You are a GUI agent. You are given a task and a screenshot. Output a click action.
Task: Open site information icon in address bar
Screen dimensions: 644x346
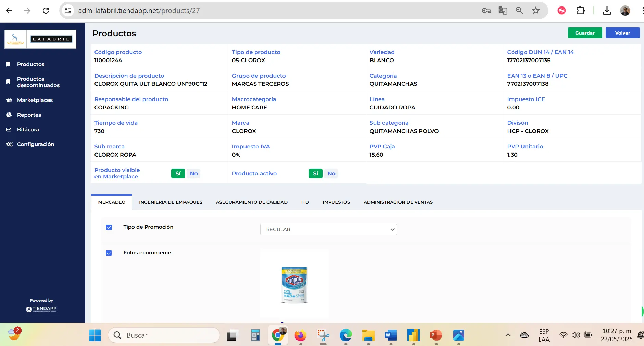pos(68,11)
